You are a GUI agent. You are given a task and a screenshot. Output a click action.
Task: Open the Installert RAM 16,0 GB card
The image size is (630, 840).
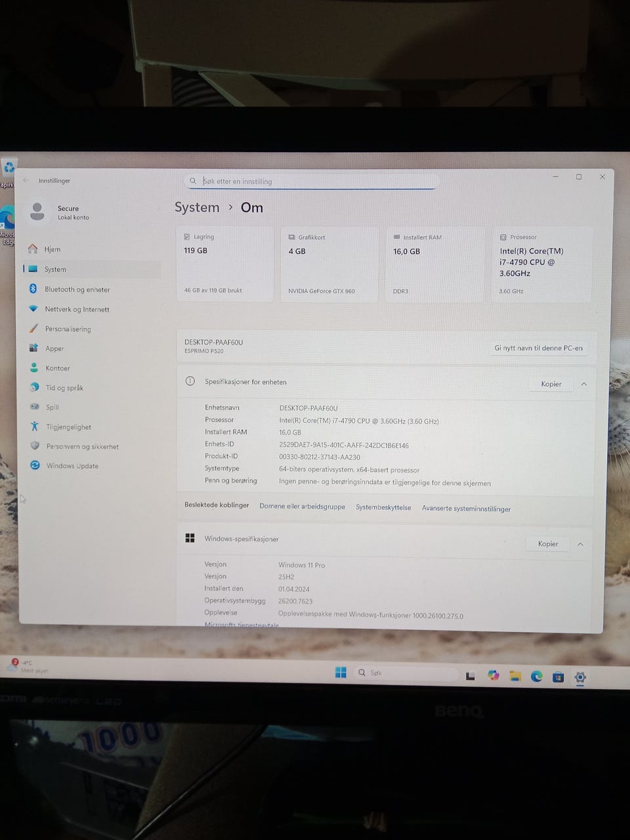click(434, 264)
